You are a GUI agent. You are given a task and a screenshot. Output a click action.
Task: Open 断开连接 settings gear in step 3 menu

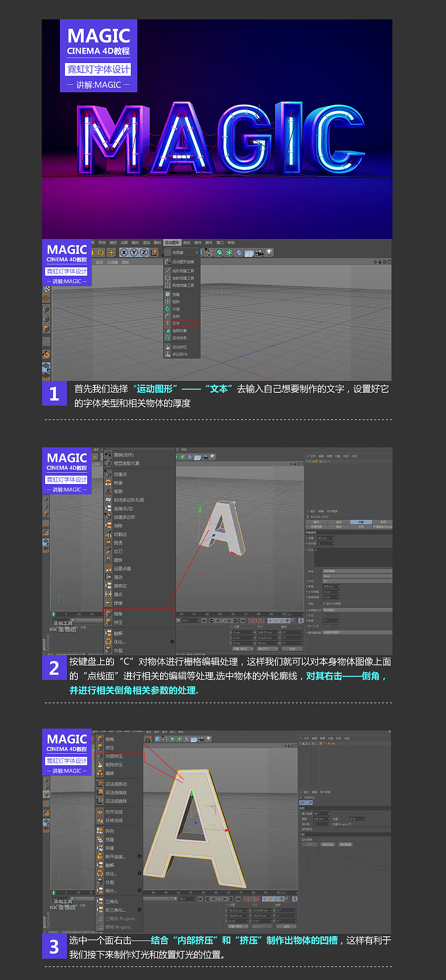point(139,857)
